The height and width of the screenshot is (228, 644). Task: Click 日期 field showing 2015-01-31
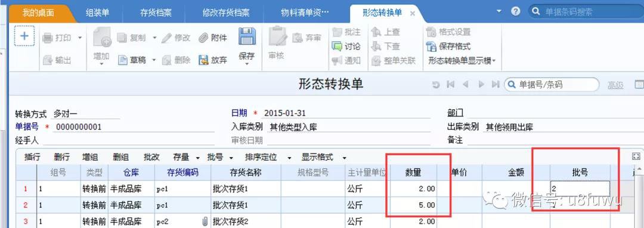(346, 113)
